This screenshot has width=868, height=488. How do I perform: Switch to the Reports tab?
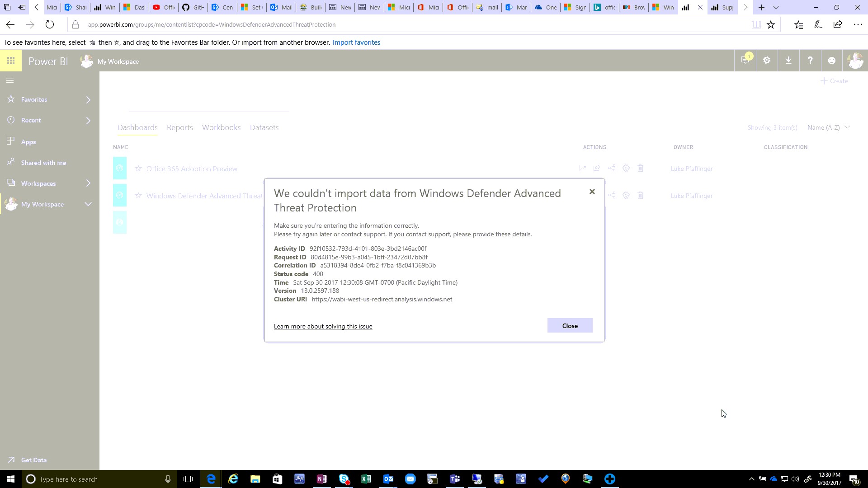180,127
